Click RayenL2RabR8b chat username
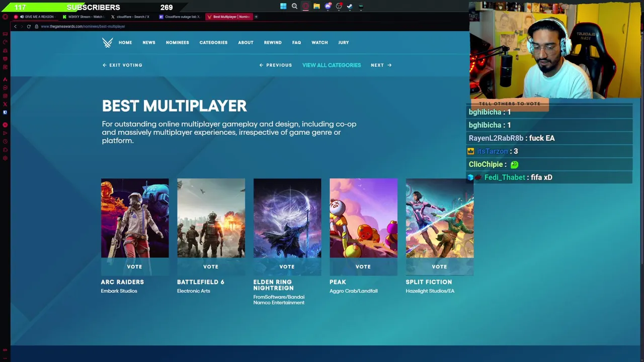The width and height of the screenshot is (644, 362). click(496, 138)
